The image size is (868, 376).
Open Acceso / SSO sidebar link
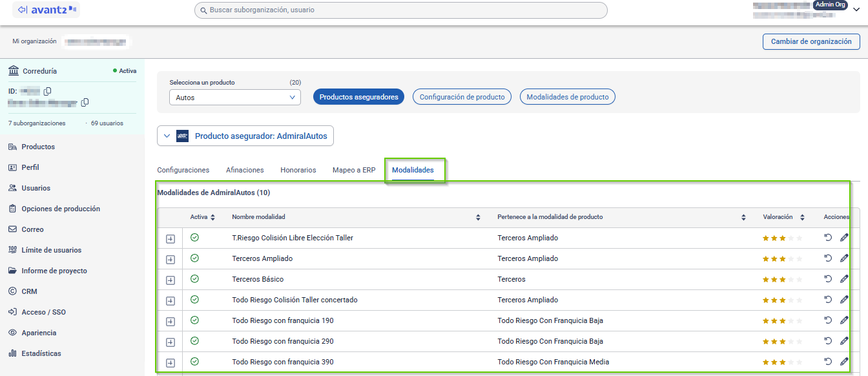tap(43, 312)
